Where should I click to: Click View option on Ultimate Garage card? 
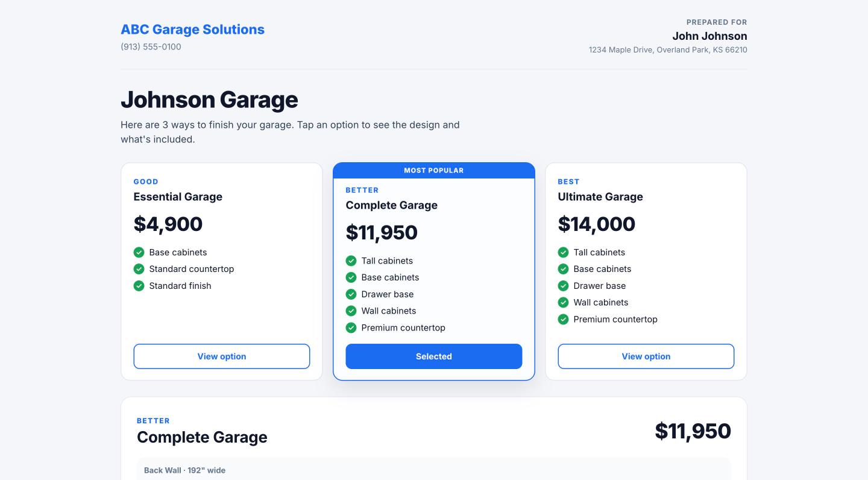point(646,356)
